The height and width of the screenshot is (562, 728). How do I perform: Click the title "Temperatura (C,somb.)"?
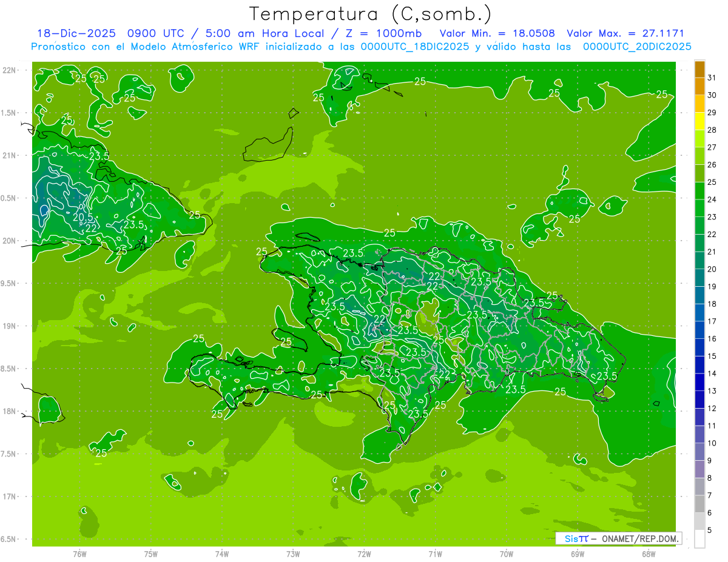(x=371, y=15)
